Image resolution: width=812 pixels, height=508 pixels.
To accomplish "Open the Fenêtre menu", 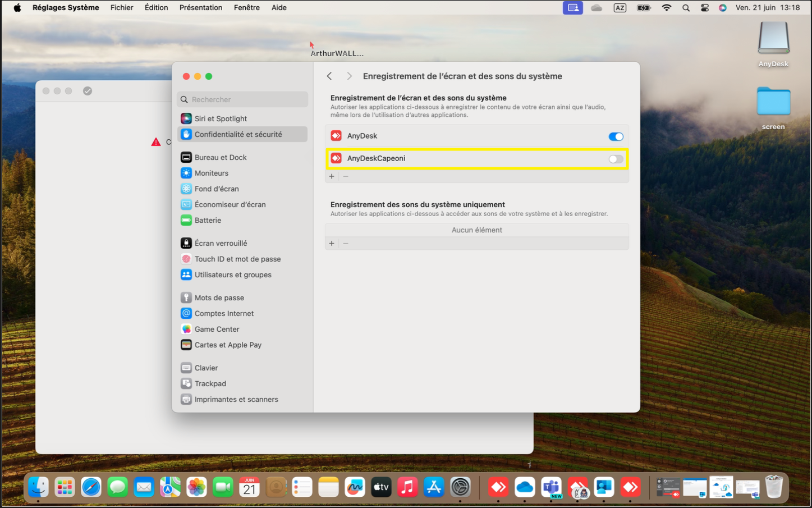I will 247,7.
